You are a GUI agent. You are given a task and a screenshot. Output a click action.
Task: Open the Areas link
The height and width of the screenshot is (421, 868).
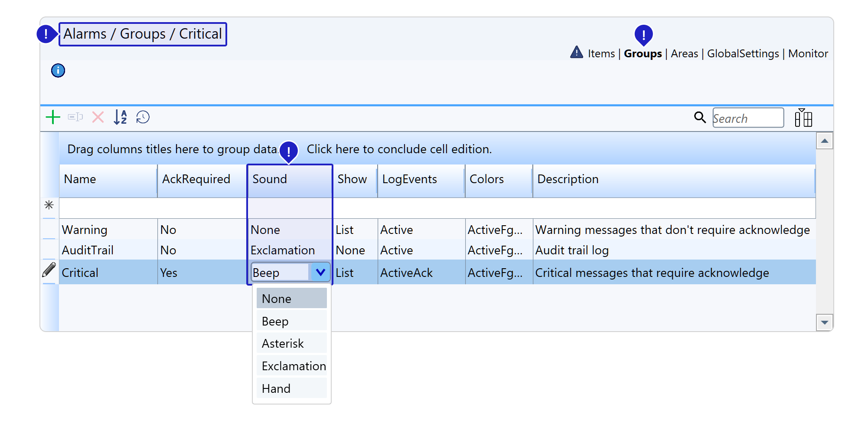tap(684, 54)
